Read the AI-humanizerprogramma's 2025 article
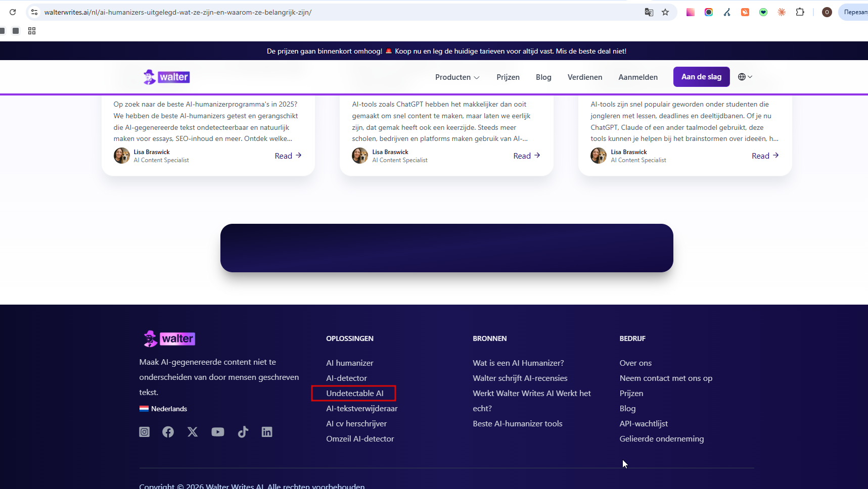This screenshot has width=868, height=489. pos(288,156)
